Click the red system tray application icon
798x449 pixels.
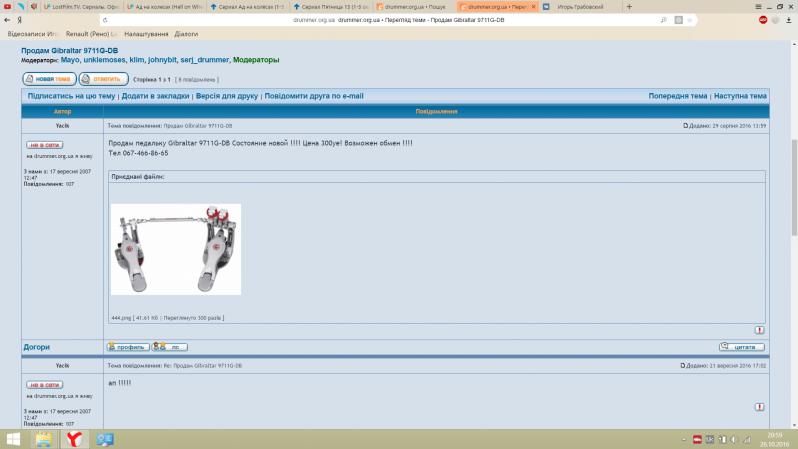pyautogui.click(x=697, y=439)
